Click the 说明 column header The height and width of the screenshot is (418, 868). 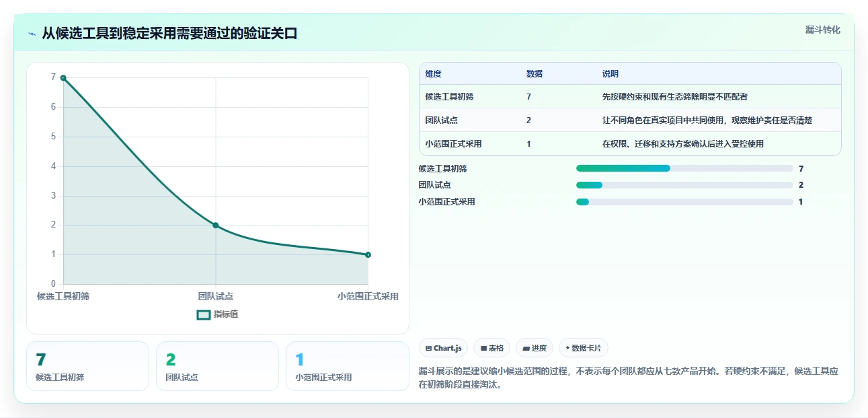coord(610,74)
